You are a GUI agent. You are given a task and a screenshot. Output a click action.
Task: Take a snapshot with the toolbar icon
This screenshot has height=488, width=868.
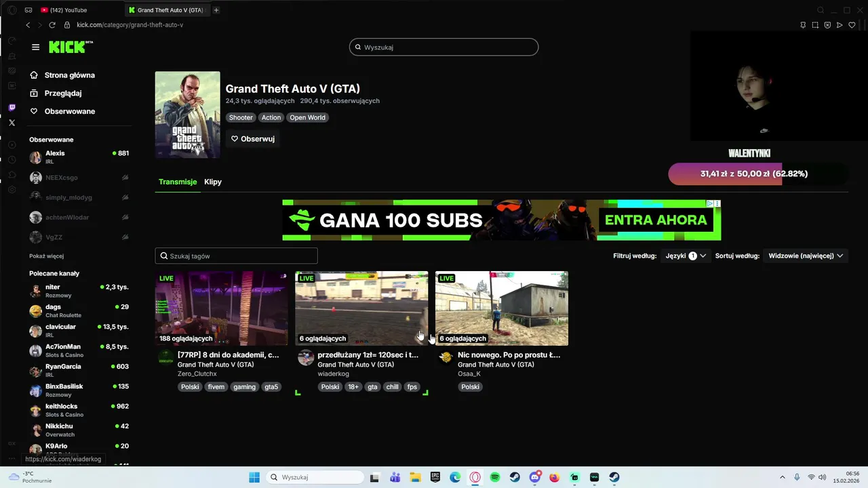815,25
